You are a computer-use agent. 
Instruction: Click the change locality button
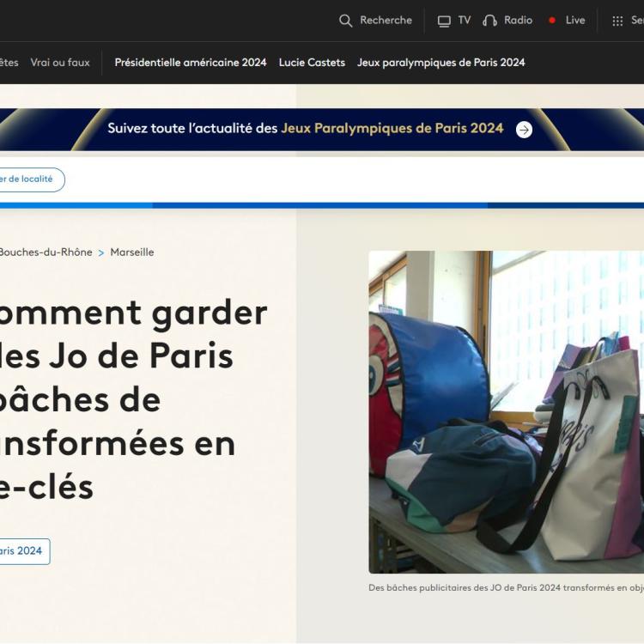pyautogui.click(x=31, y=179)
